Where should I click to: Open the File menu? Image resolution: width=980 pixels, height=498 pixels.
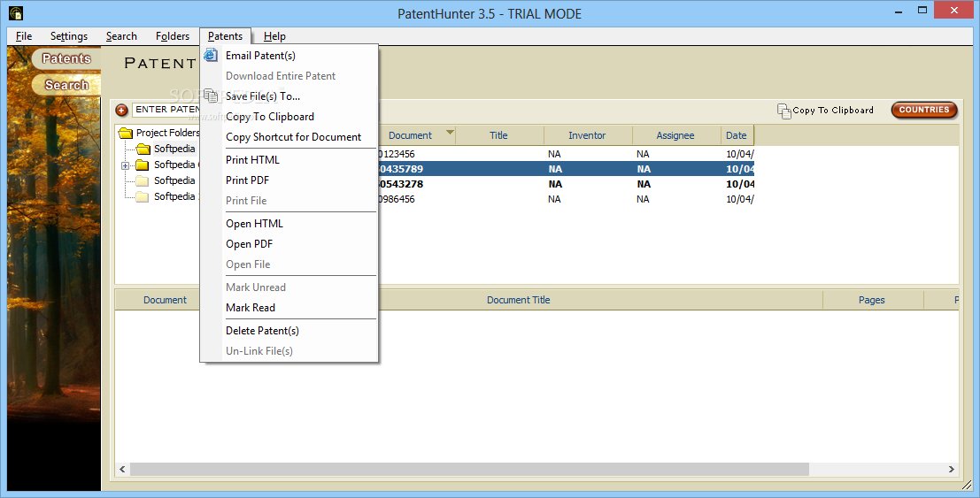click(x=24, y=36)
